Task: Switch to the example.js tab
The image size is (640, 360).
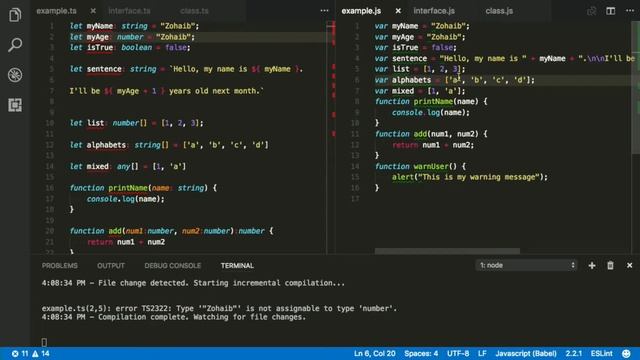Action: pos(361,11)
